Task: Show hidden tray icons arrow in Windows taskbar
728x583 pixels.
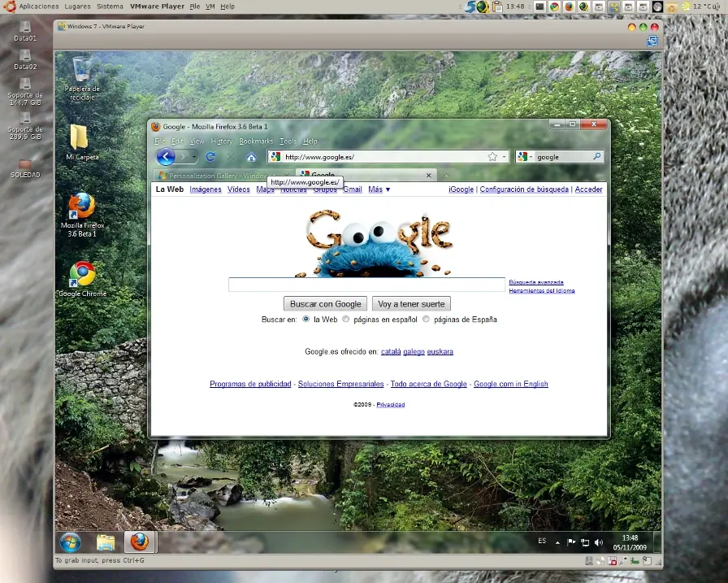Action: (557, 542)
